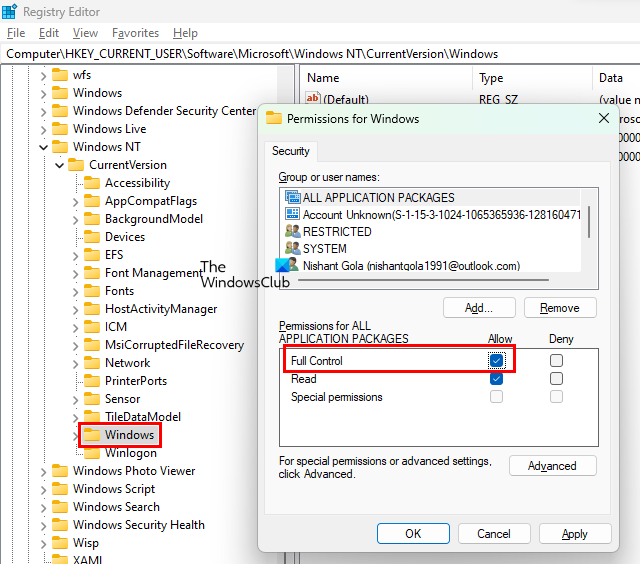Cancel the Permissions dialog
This screenshot has height=564, width=640.
494,533
